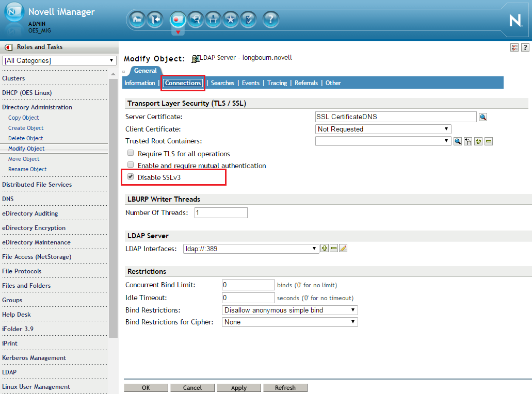Click the iManager logo icon

coord(14,12)
